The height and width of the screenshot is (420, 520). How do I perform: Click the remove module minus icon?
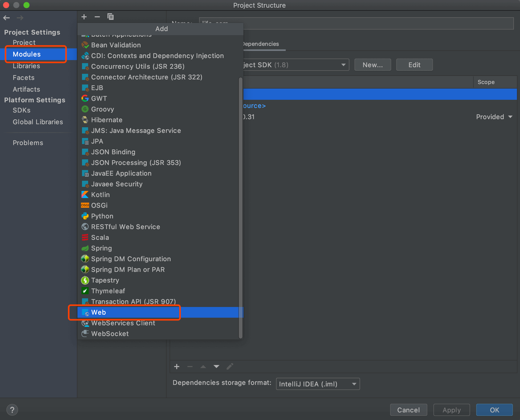point(97,17)
